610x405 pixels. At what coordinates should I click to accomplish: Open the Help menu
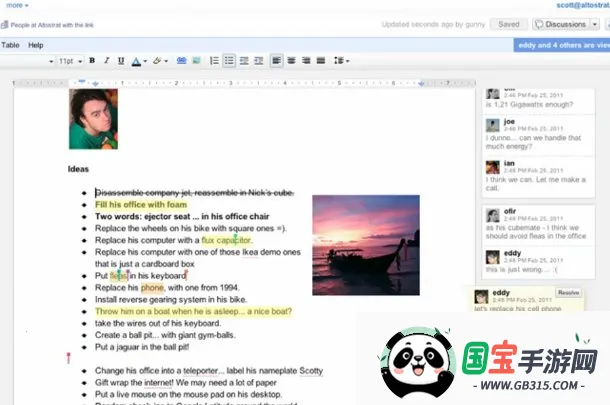pyautogui.click(x=36, y=45)
